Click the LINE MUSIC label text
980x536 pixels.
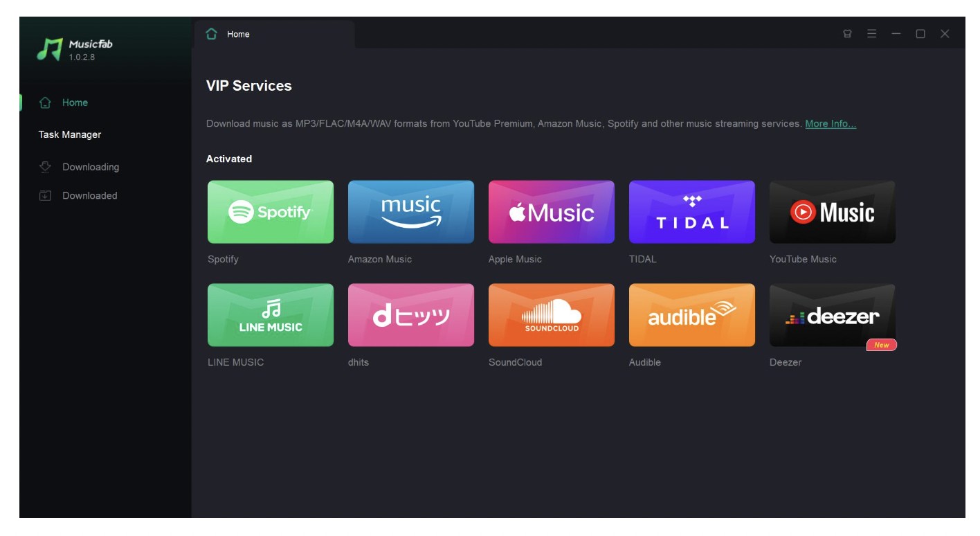click(x=235, y=362)
